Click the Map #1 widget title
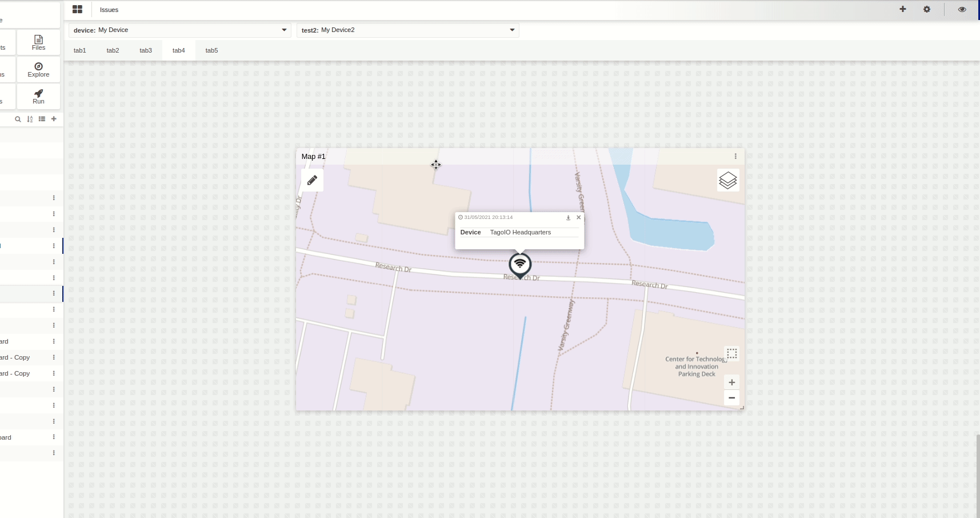980x518 pixels. point(313,156)
